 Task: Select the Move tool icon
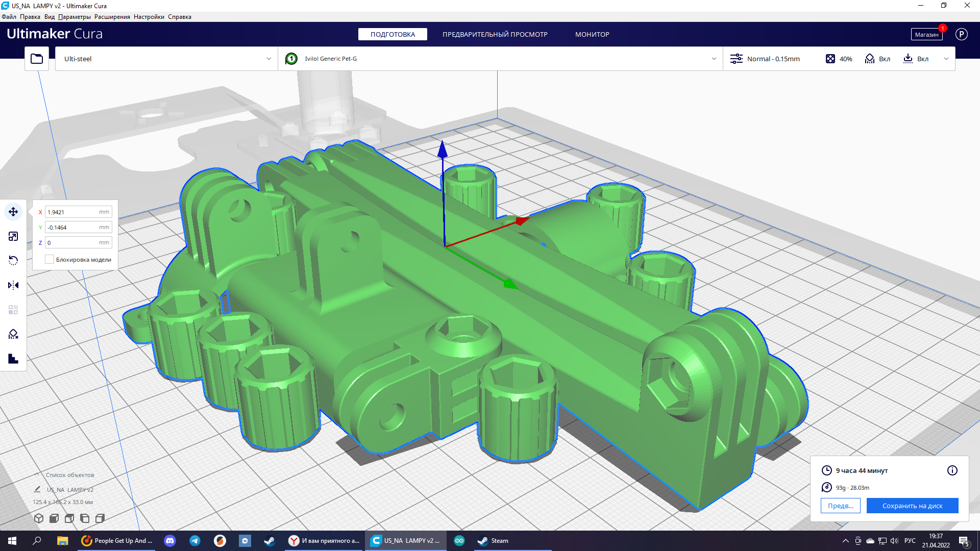tap(13, 212)
